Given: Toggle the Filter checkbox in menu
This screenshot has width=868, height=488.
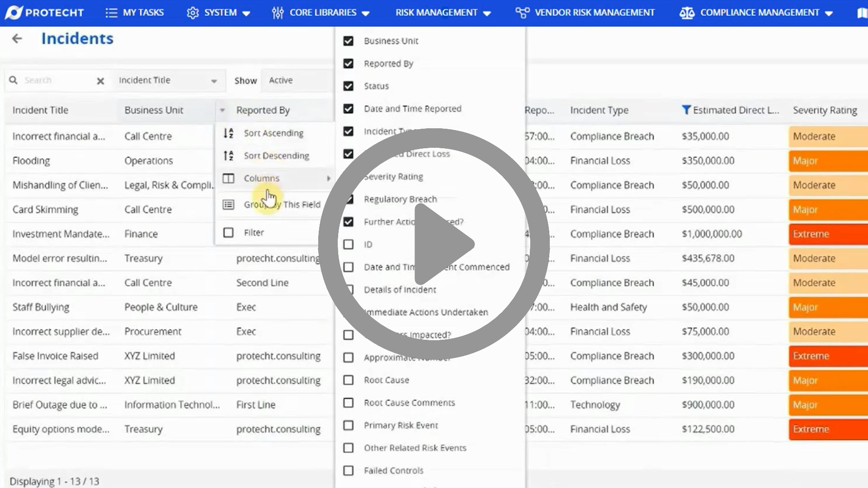Looking at the screenshot, I should (x=229, y=232).
